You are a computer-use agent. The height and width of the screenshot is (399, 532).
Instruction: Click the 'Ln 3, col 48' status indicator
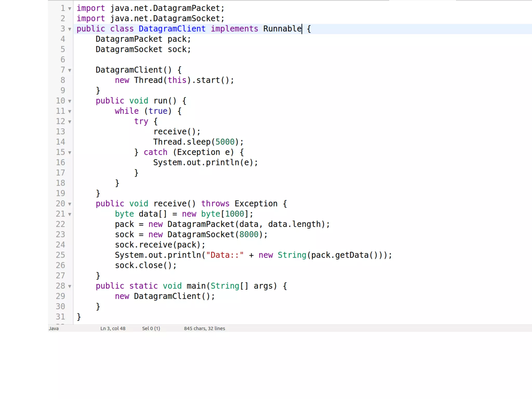[x=113, y=328]
